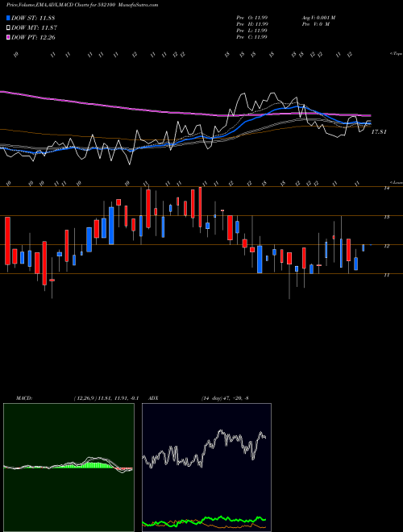Click the '<Tops' marker label
The height and width of the screenshot is (532, 403).
[x=396, y=54]
